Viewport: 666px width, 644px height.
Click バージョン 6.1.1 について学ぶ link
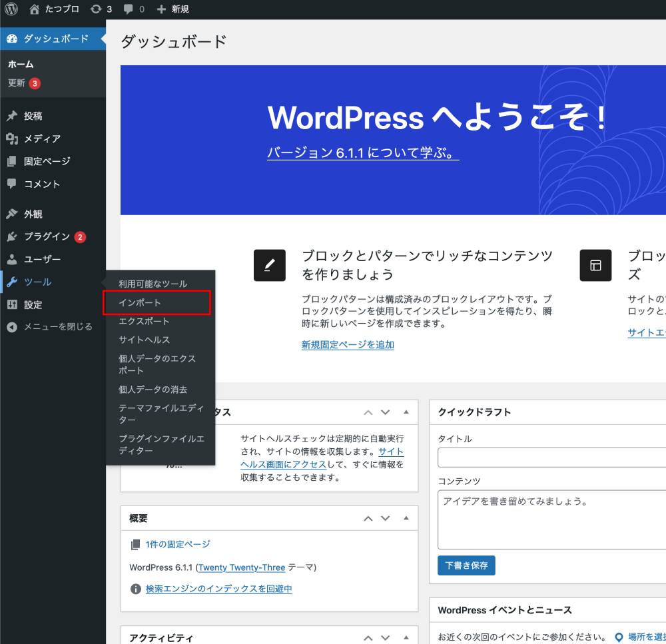(x=363, y=153)
